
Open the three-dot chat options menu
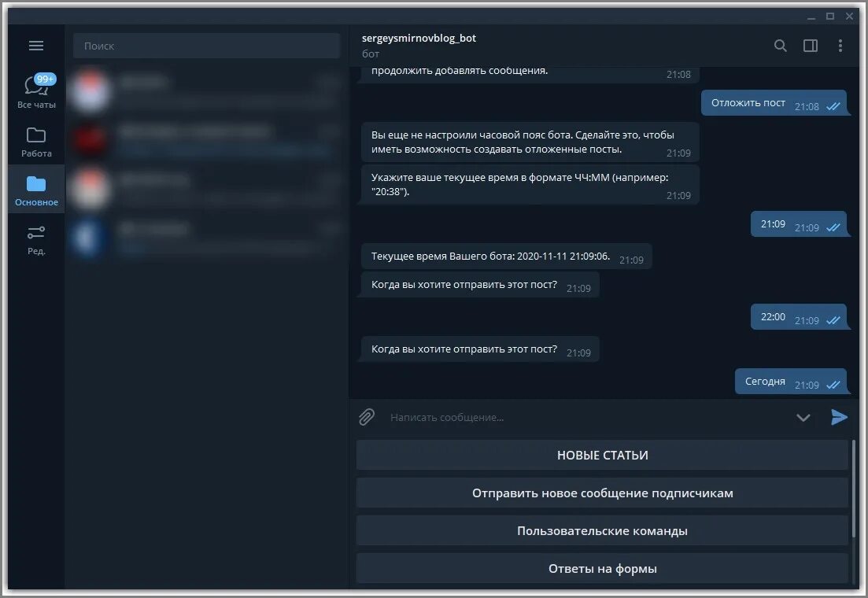[x=840, y=46]
